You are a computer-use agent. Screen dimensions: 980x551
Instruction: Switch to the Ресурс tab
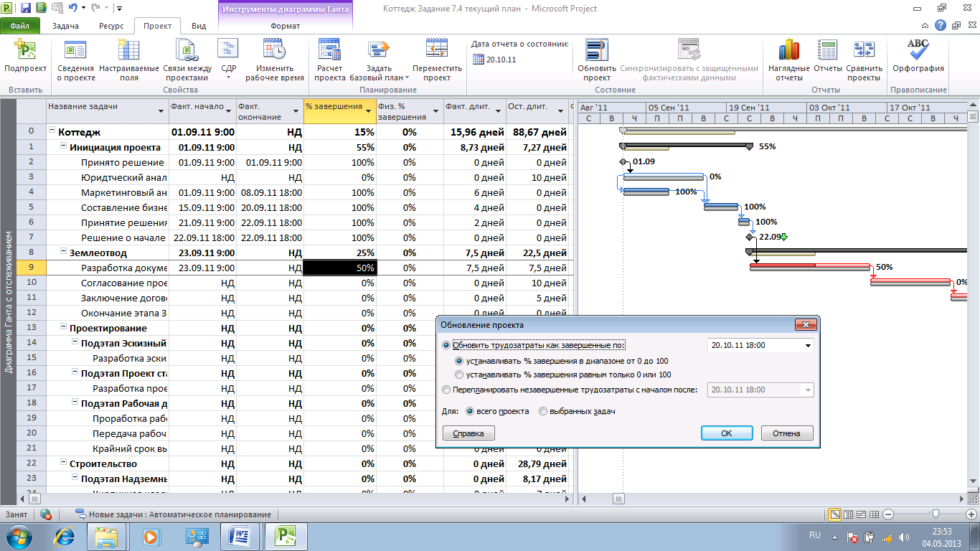[110, 26]
